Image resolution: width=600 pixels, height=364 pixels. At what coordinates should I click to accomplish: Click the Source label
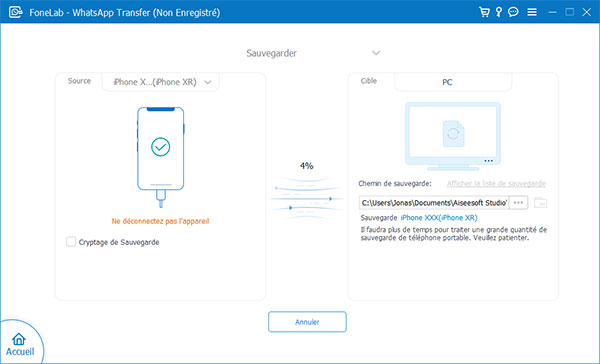point(79,81)
